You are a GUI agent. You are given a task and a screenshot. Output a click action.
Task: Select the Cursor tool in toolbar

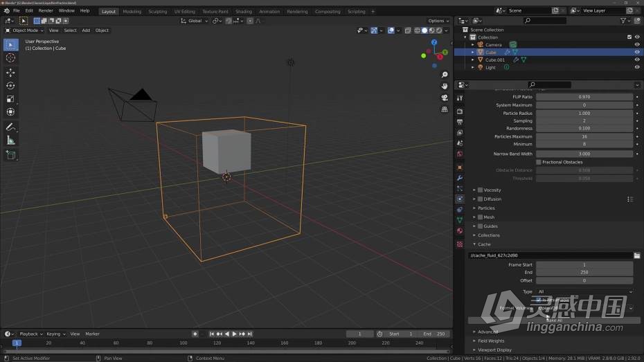tap(10, 58)
